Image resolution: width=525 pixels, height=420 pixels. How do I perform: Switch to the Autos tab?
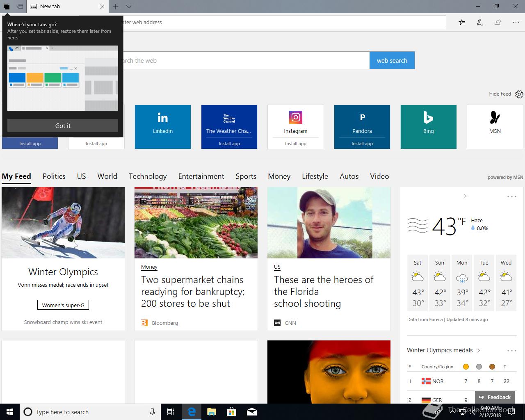click(349, 176)
